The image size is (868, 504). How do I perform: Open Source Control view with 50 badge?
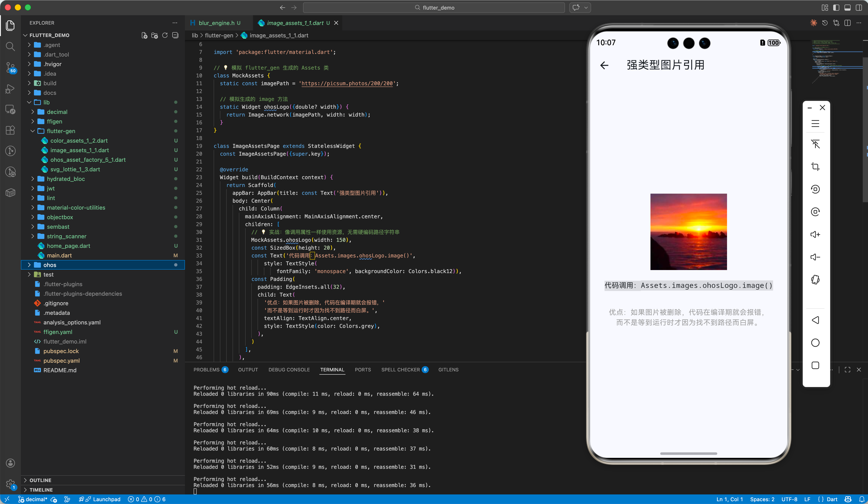(x=10, y=67)
